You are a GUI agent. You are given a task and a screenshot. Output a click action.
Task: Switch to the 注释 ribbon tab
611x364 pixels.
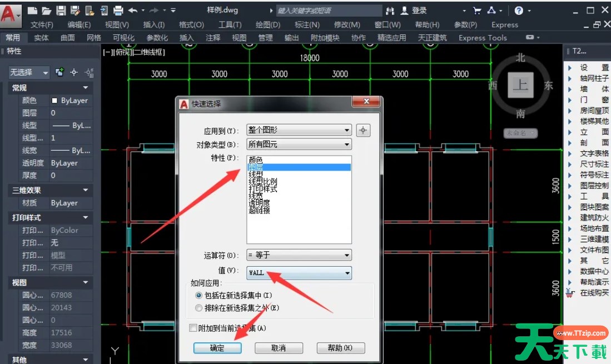212,38
